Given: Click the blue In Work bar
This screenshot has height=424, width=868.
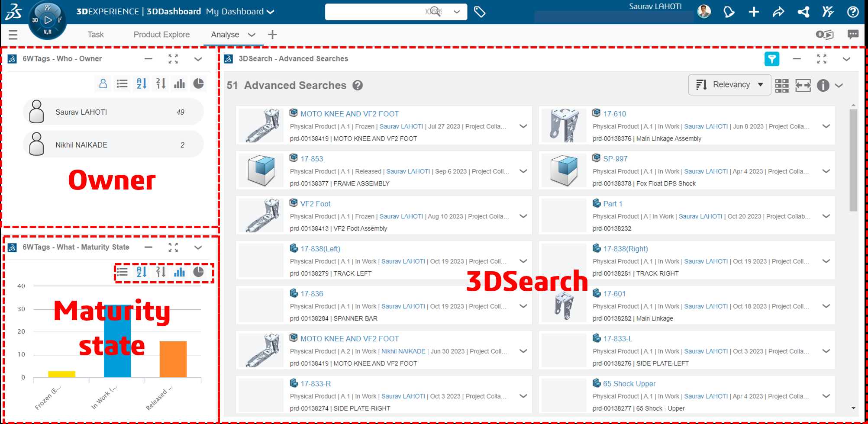Looking at the screenshot, I should tap(117, 341).
